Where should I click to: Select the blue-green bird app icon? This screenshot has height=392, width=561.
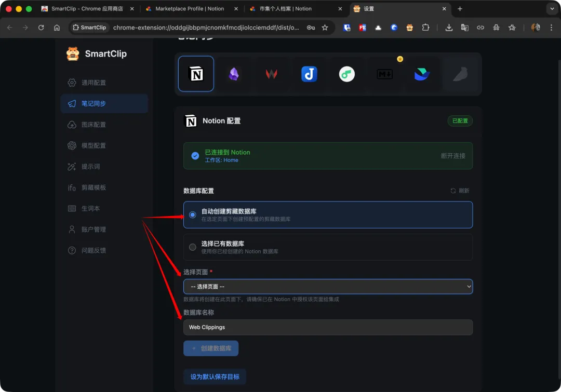pos(422,74)
